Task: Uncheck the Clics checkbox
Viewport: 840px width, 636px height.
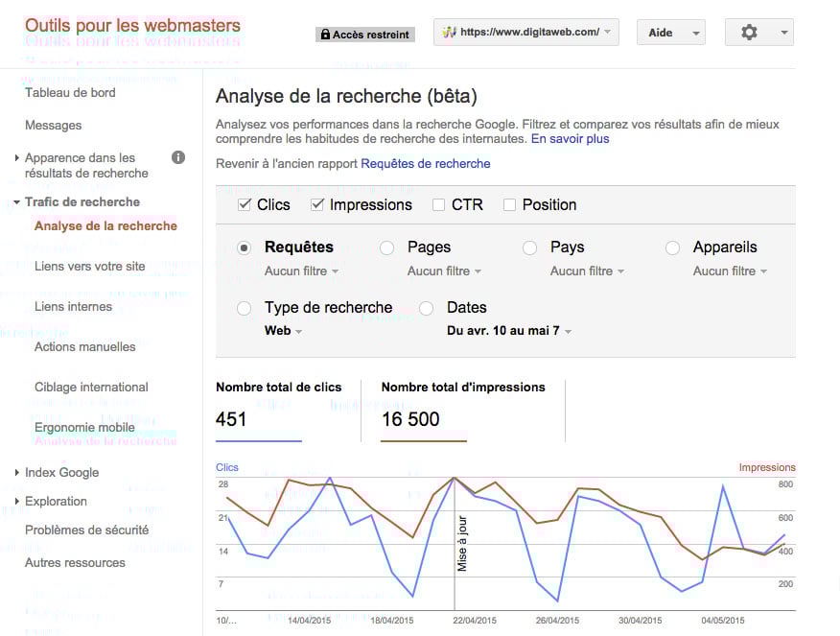Action: (244, 204)
